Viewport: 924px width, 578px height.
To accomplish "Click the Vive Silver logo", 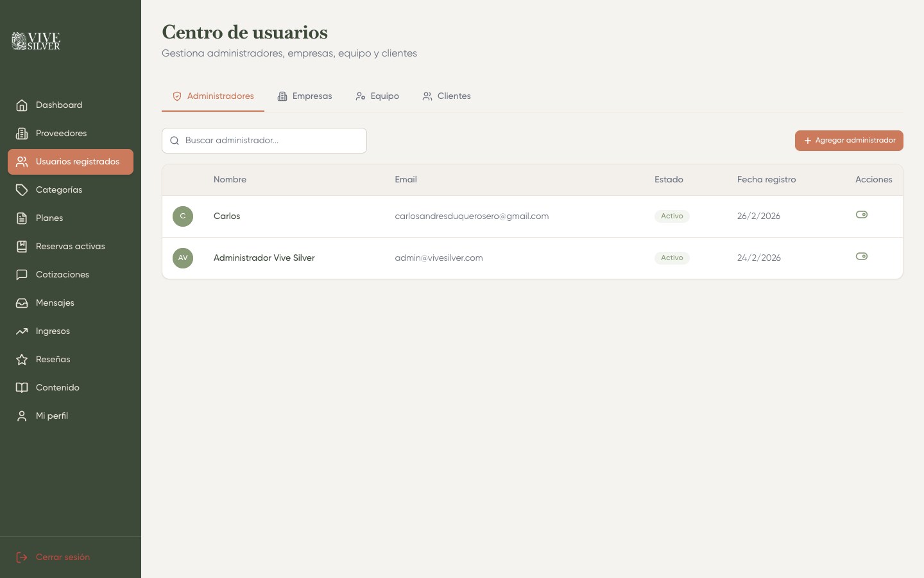I will [35, 40].
